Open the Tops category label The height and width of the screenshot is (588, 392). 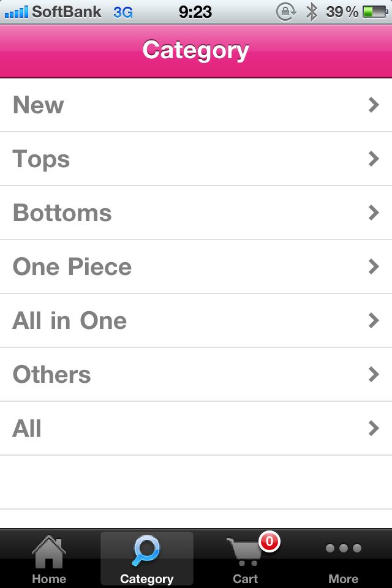(x=41, y=159)
